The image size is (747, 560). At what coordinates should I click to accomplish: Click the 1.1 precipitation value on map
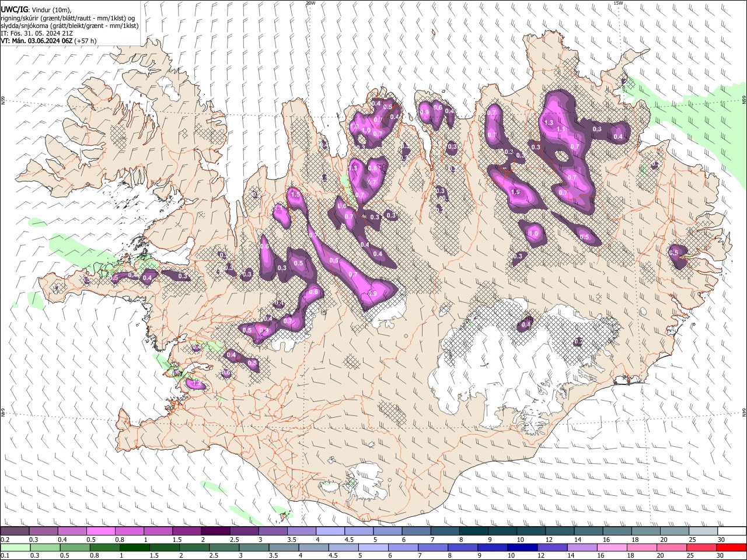(x=561, y=129)
